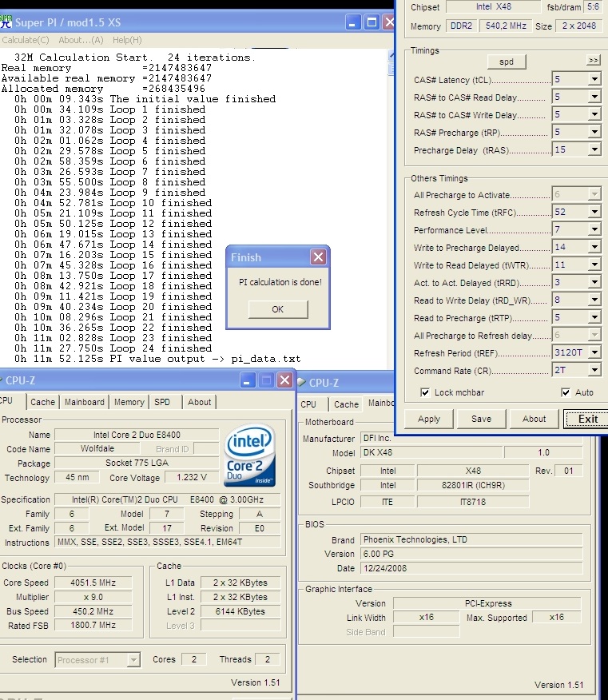The width and height of the screenshot is (608, 700).
Task: Switch to the Memory tab in CPU-Z
Action: [x=129, y=403]
